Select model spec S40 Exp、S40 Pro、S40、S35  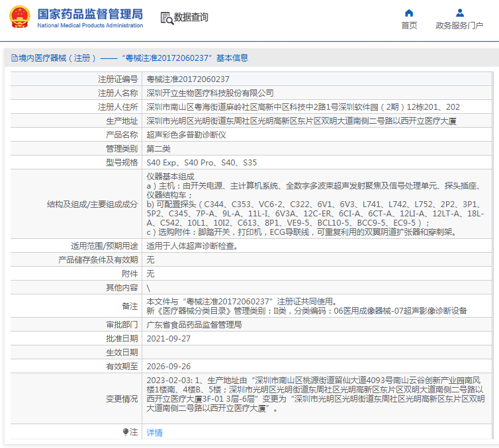click(201, 163)
